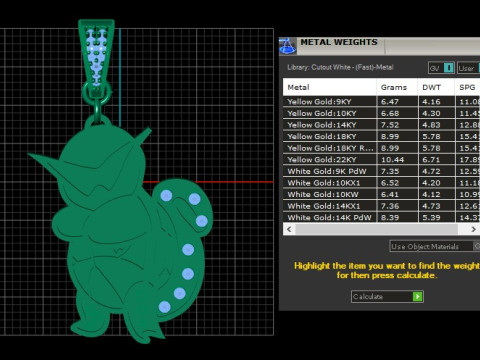Viewport: 480px width, 360px height.
Task: Click the 10.44 grams value
Action: (392, 160)
